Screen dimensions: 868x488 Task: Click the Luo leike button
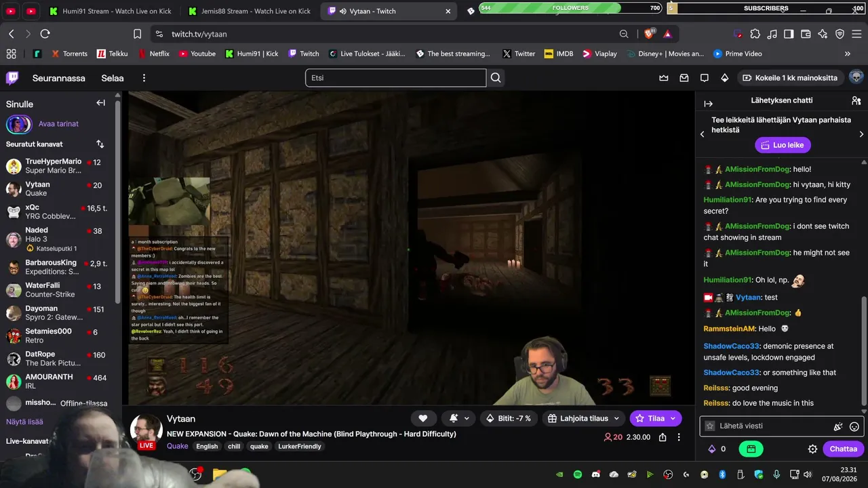783,145
